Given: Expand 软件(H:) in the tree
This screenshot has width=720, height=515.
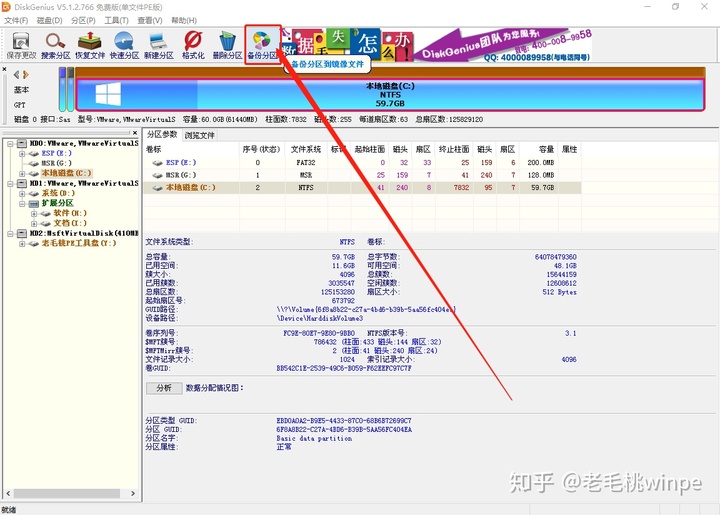Looking at the screenshot, I should [x=34, y=213].
